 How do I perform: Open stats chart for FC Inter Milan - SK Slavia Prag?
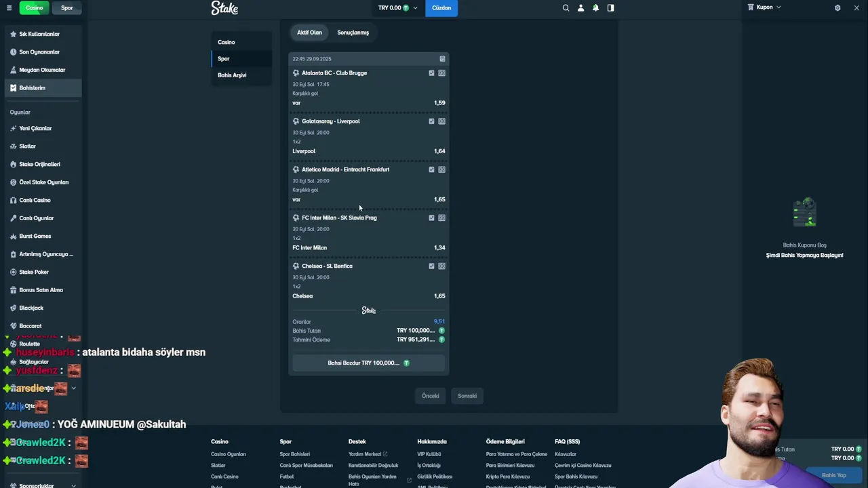(x=431, y=218)
